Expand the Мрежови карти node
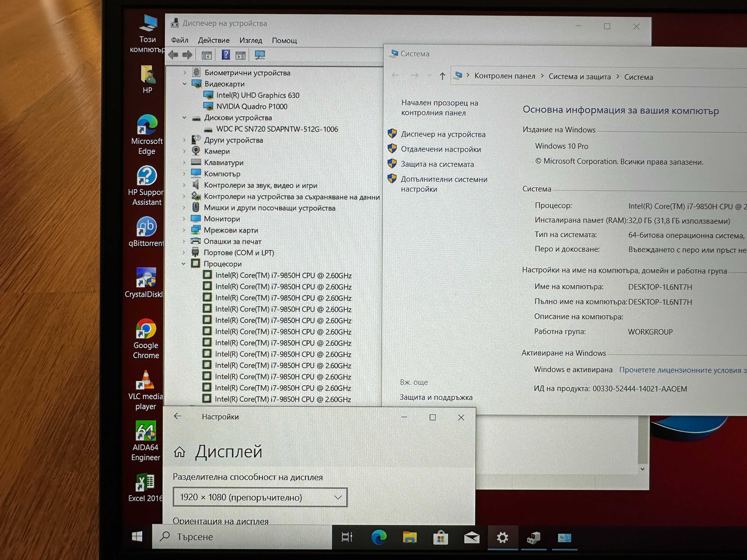Screen dimensions: 747x560 pyautogui.click(x=184, y=230)
